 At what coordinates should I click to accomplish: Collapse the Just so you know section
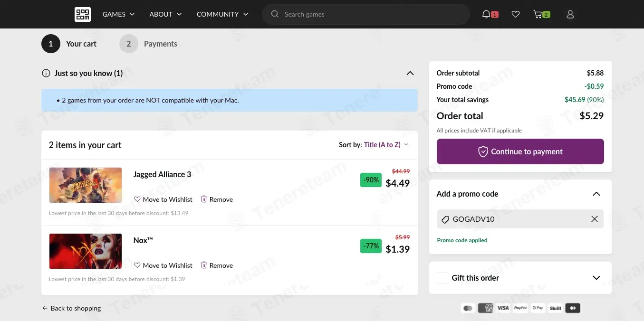pos(410,73)
